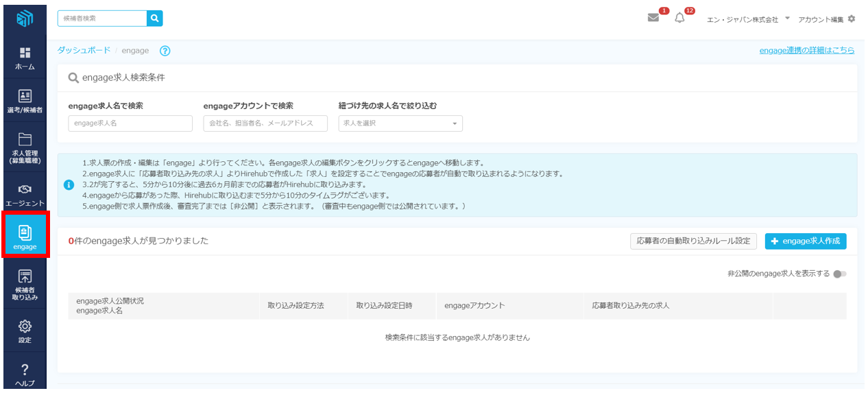Open 候補者取り込み in the sidebar

[25, 277]
